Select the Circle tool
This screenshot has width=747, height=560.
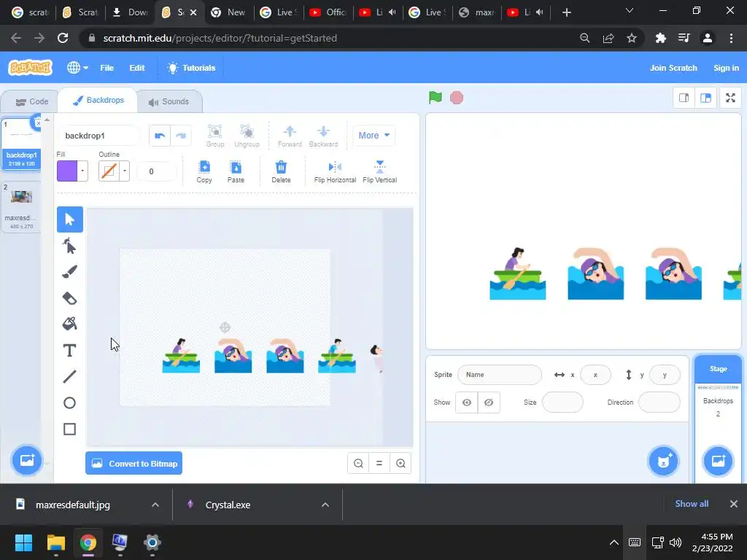coord(69,402)
